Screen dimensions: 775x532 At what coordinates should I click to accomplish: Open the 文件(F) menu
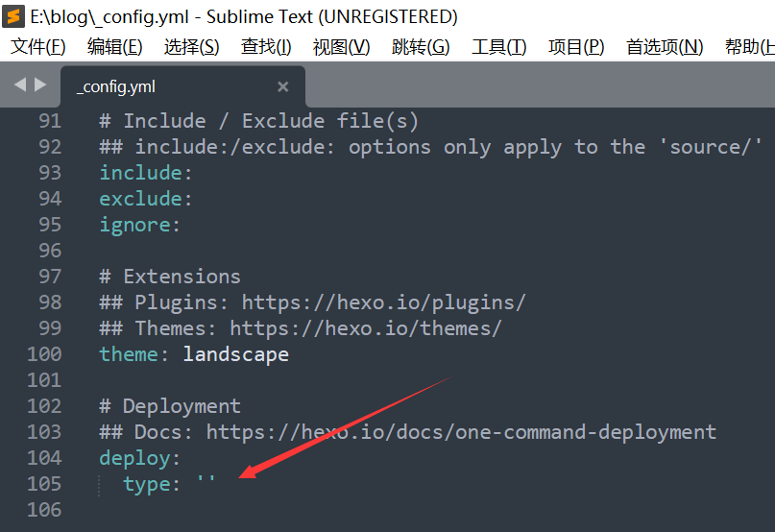[x=38, y=47]
